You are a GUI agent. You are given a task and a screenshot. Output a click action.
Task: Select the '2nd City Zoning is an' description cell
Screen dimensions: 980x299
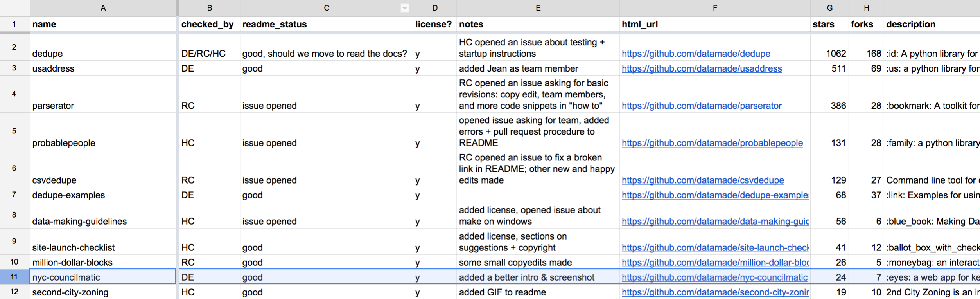pos(932,292)
